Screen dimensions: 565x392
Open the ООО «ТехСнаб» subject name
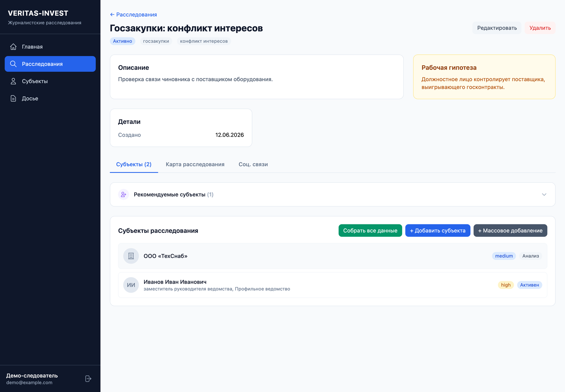tap(165, 256)
